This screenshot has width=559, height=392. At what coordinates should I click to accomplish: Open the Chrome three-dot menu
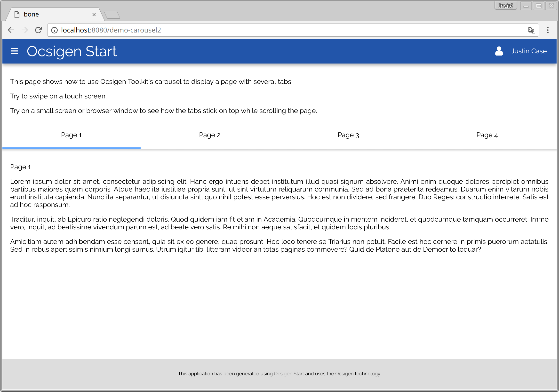(548, 30)
